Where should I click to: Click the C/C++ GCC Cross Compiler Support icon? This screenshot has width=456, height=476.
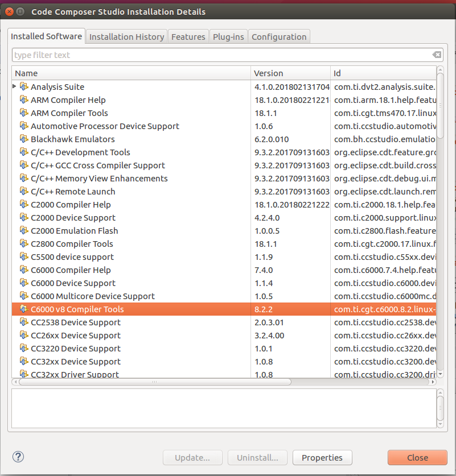pyautogui.click(x=24, y=165)
